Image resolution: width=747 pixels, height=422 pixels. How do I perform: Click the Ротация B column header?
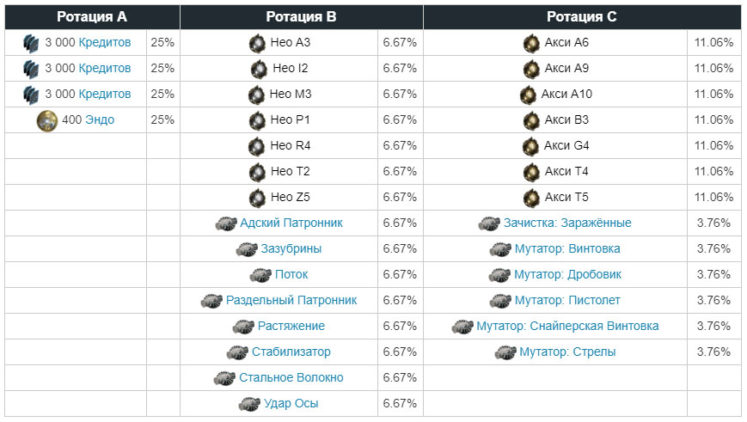pos(301,16)
